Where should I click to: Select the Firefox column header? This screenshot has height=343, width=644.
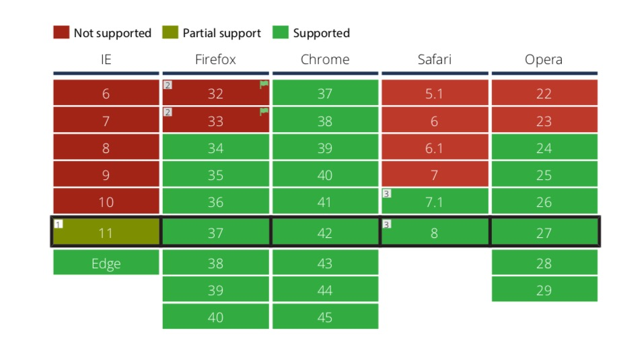215,59
